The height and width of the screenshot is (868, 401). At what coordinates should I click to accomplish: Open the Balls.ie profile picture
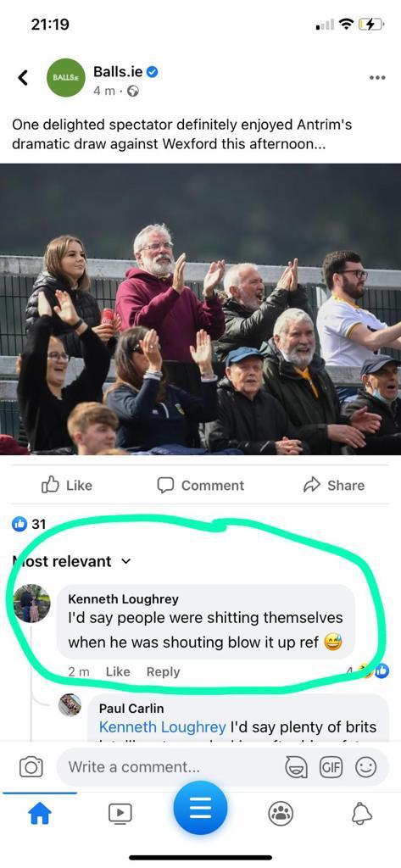point(66,77)
